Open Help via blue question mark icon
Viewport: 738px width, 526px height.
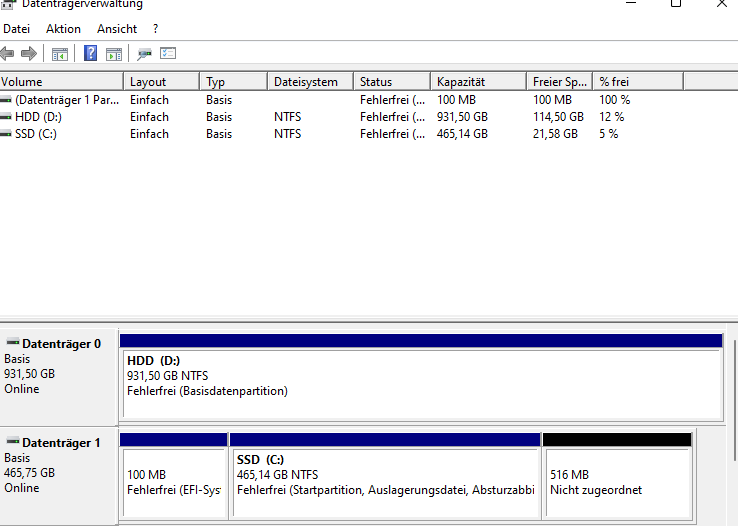tap(90, 53)
